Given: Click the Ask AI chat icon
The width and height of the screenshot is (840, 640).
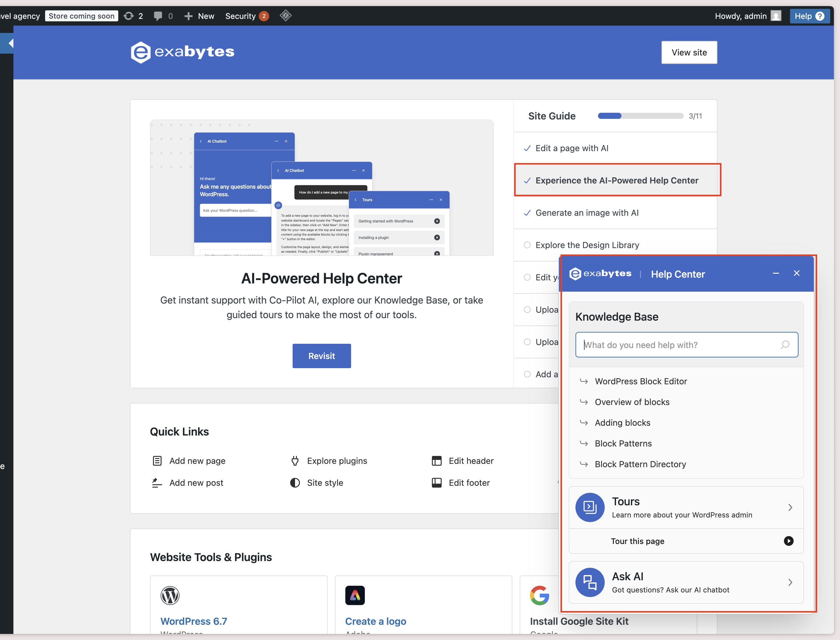Looking at the screenshot, I should pyautogui.click(x=589, y=582).
